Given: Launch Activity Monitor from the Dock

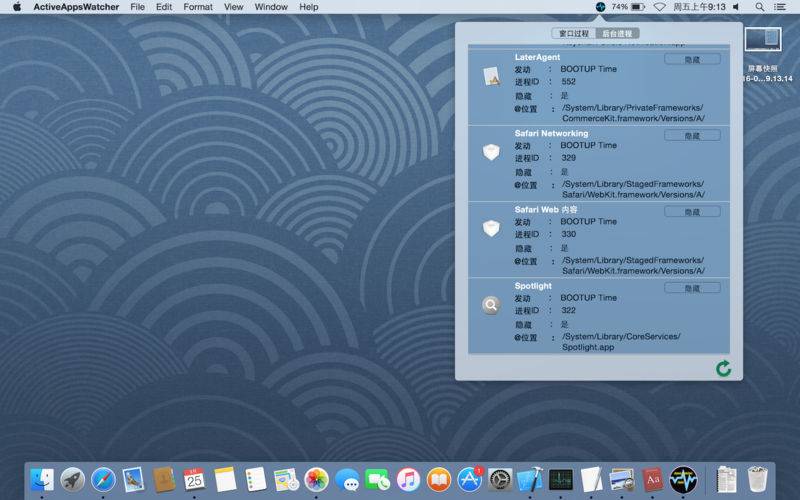Looking at the screenshot, I should click(x=560, y=480).
